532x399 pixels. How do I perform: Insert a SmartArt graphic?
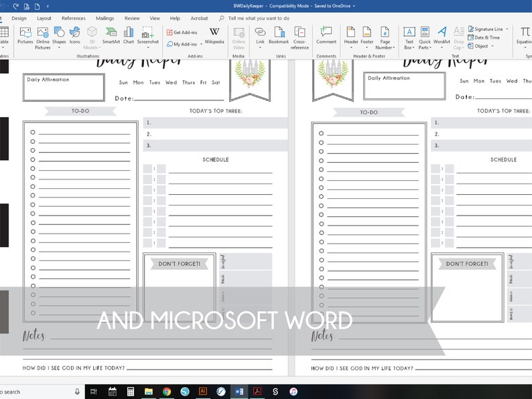[x=111, y=35]
